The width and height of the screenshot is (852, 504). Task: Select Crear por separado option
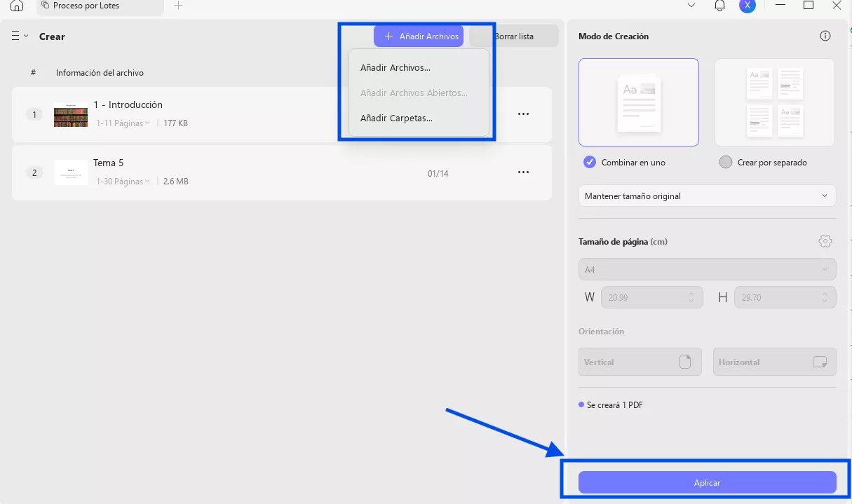[x=764, y=162]
